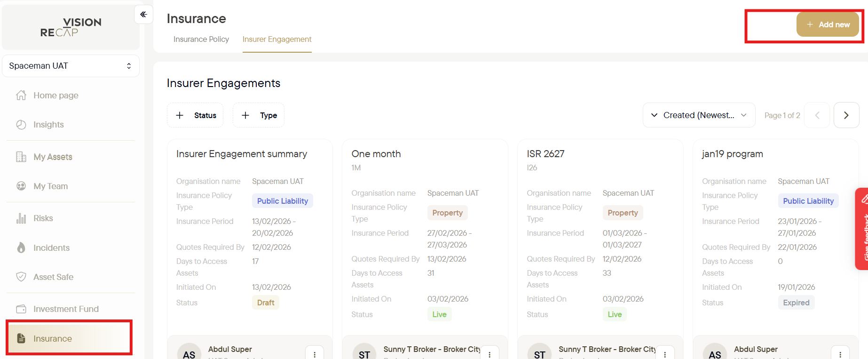Click the Property tag on ISR 2627 card

pyautogui.click(x=623, y=213)
